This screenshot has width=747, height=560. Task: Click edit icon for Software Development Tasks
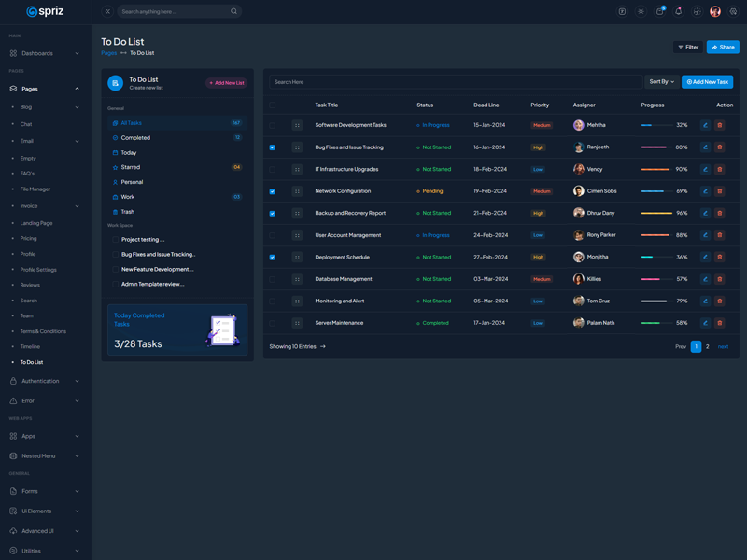[705, 125]
